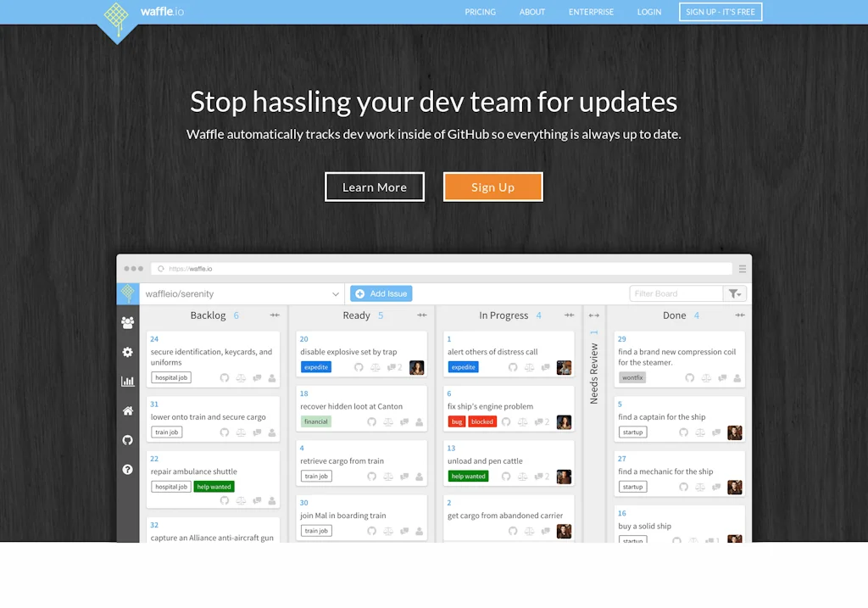
Task: Click the browser hamburger menu icon
Action: tap(743, 269)
